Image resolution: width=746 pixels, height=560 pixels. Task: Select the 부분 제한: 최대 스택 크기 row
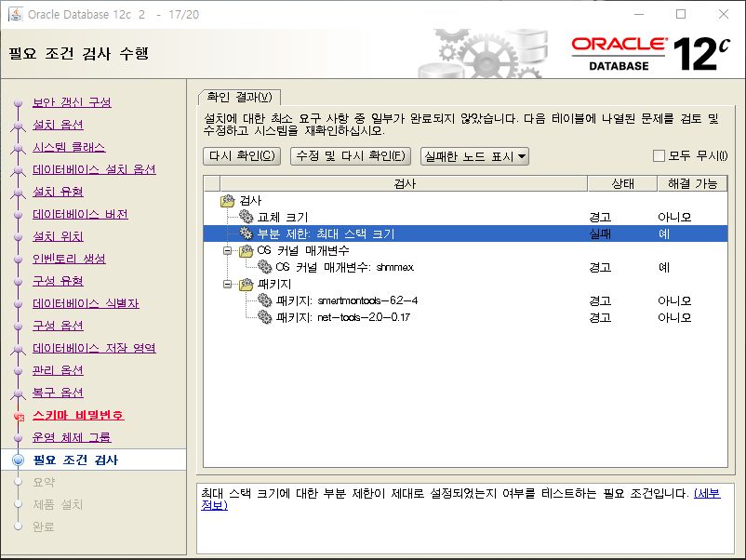[x=465, y=233]
